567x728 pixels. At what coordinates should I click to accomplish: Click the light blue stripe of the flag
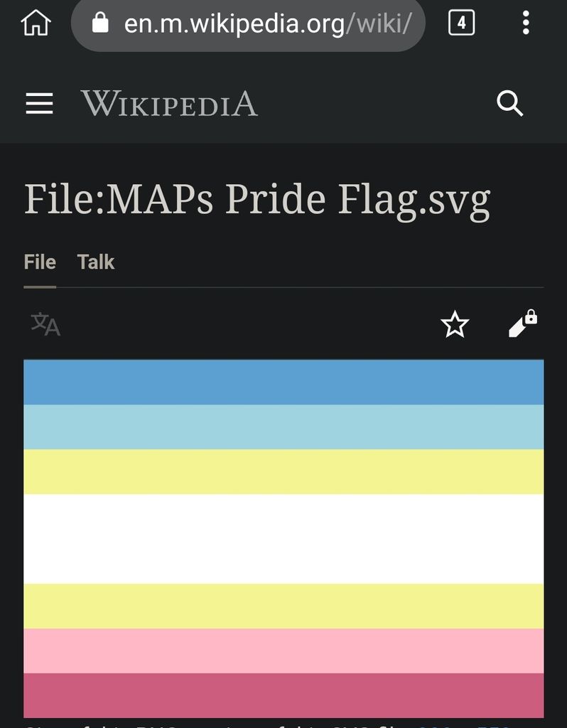tap(283, 427)
